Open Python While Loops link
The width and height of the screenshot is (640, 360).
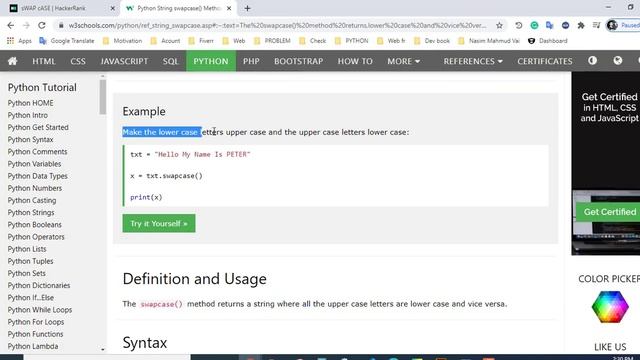[x=40, y=310]
